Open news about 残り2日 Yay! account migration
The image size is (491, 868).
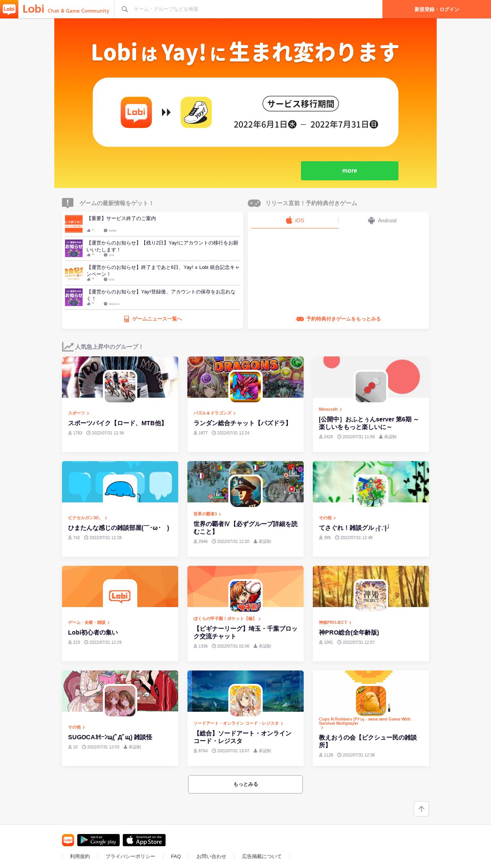point(163,246)
